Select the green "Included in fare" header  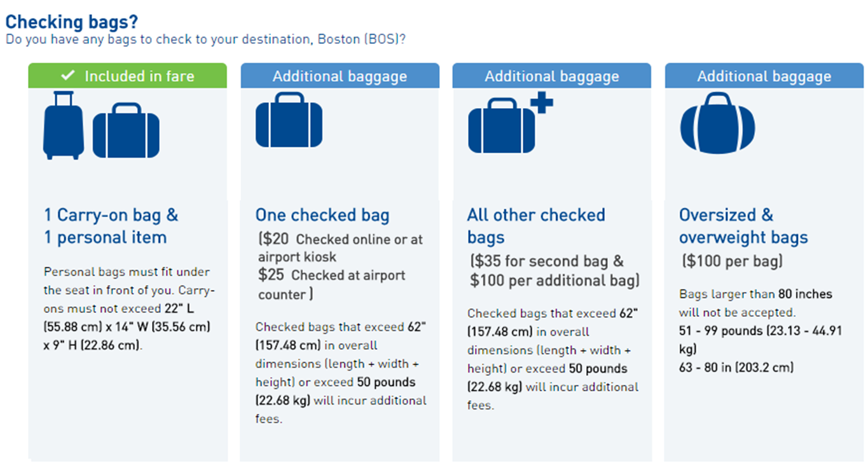(127, 76)
